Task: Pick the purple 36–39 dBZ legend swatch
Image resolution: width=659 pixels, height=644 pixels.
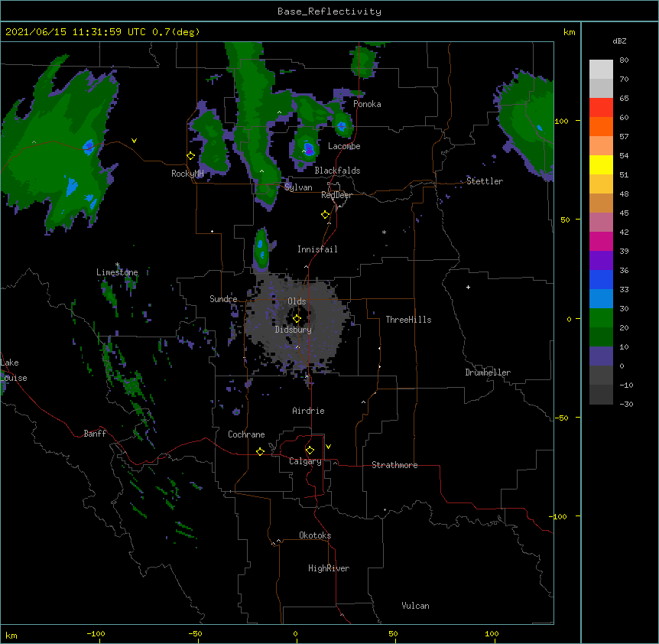Action: (x=601, y=261)
